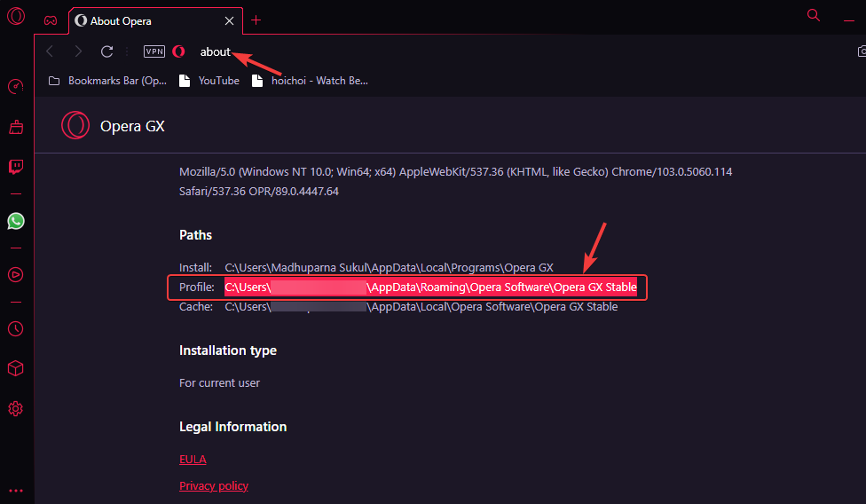Screen dimensions: 866x504
Task: Reload the current page
Action: click(x=106, y=51)
